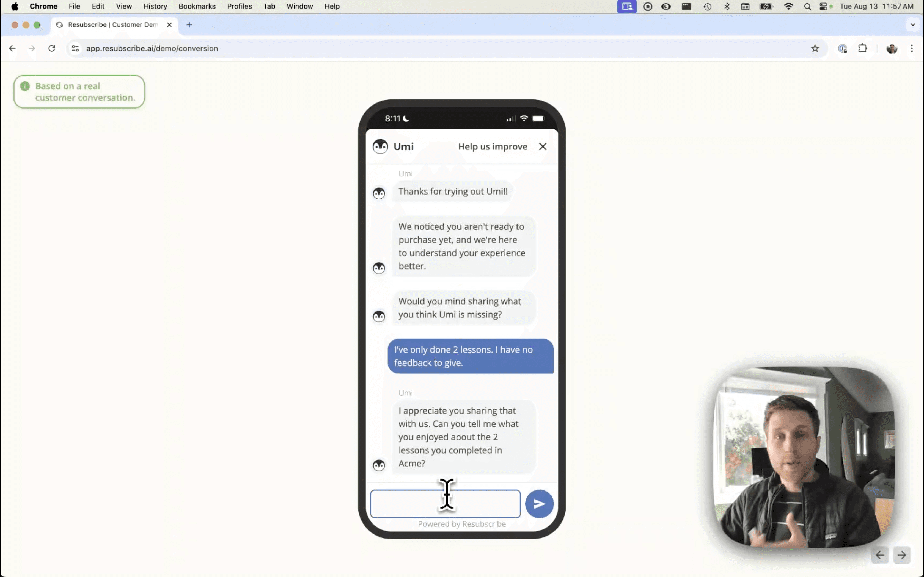Image resolution: width=924 pixels, height=577 pixels.
Task: Open Spotlight search from menu bar
Action: [x=807, y=6]
